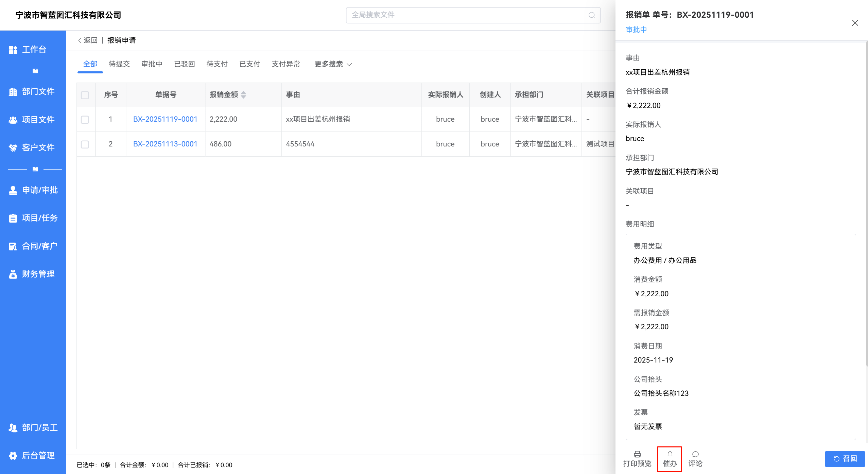The width and height of the screenshot is (868, 474).
Task: Check row 2 checkbox for BX-20251113-0001
Action: (x=85, y=144)
